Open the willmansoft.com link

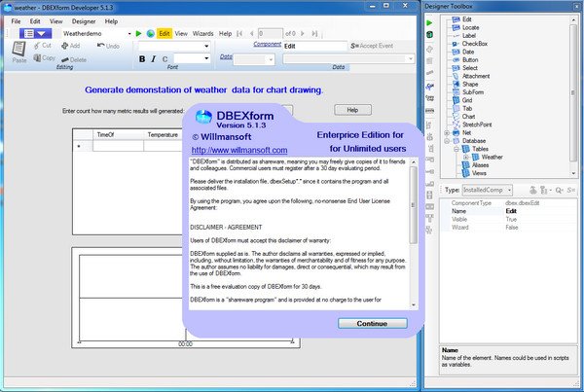[x=239, y=151]
